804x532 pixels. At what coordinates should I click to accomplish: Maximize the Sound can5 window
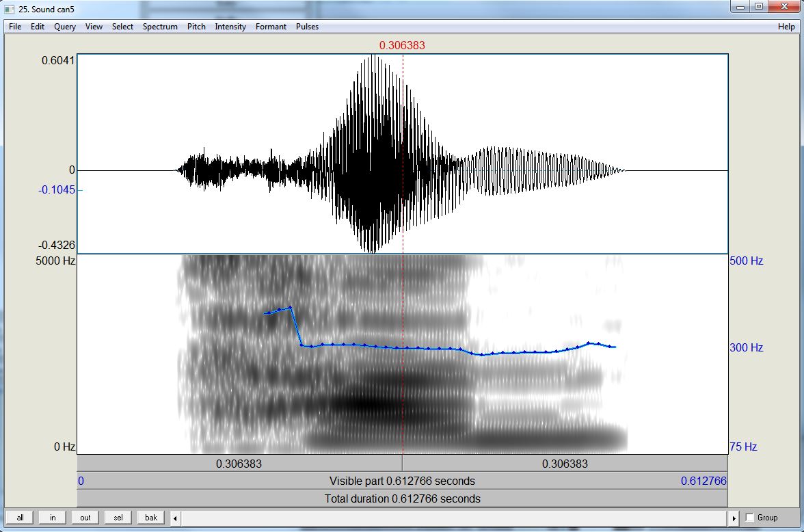pos(759,8)
